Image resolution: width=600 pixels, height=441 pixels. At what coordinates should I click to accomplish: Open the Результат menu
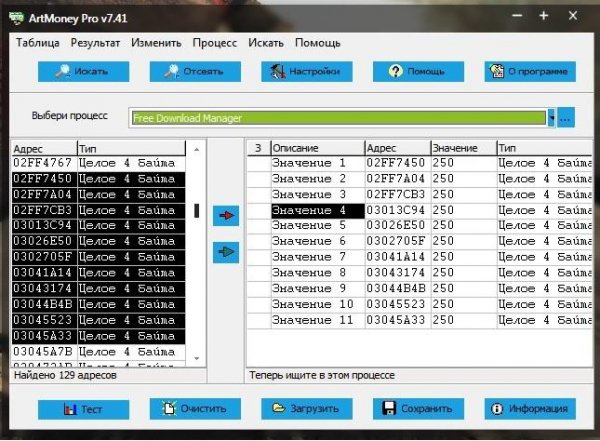(x=95, y=42)
